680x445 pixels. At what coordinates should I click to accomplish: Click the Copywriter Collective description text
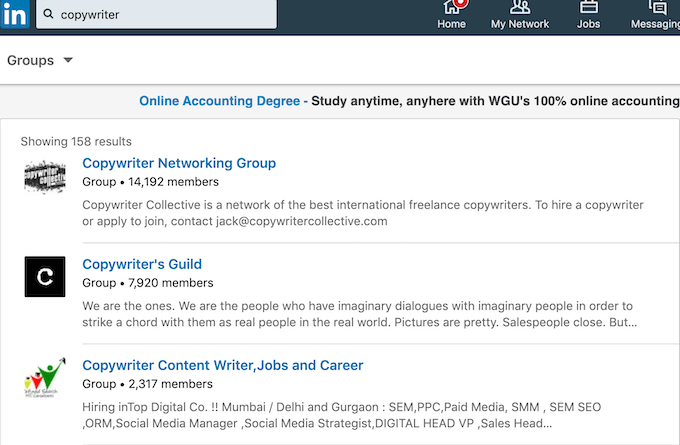tap(363, 213)
